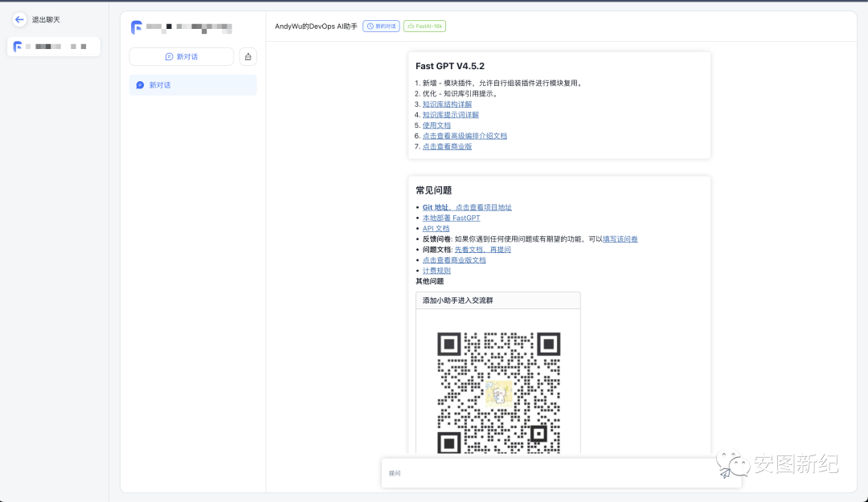Image resolution: width=868 pixels, height=502 pixels.
Task: Select the 新对话 conversation in history list
Action: click(x=193, y=85)
